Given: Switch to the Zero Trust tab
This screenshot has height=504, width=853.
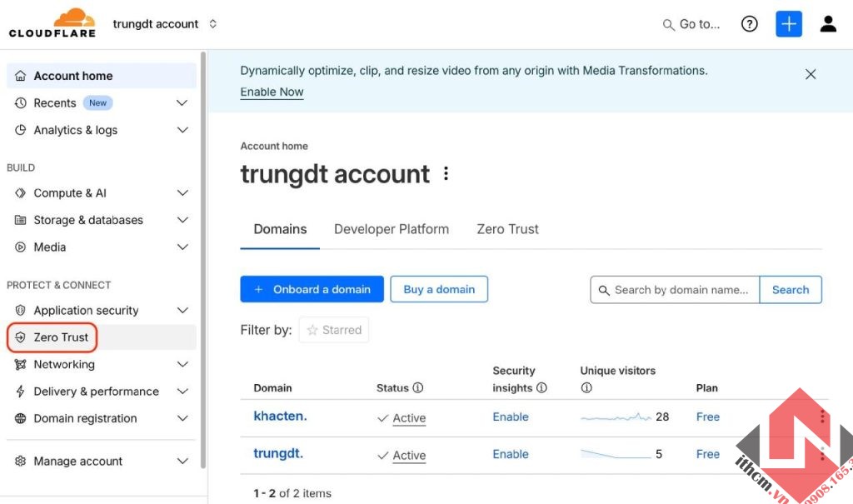Looking at the screenshot, I should tap(506, 228).
